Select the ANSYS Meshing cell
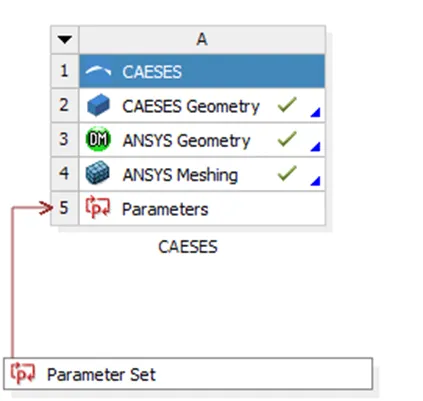Viewport: 423px width, 401px height. coord(202,174)
